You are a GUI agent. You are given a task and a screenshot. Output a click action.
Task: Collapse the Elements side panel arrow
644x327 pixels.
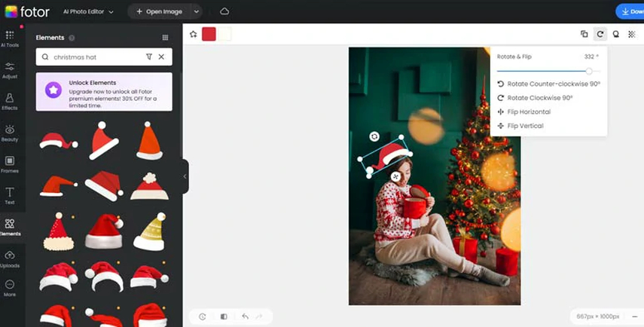click(185, 176)
